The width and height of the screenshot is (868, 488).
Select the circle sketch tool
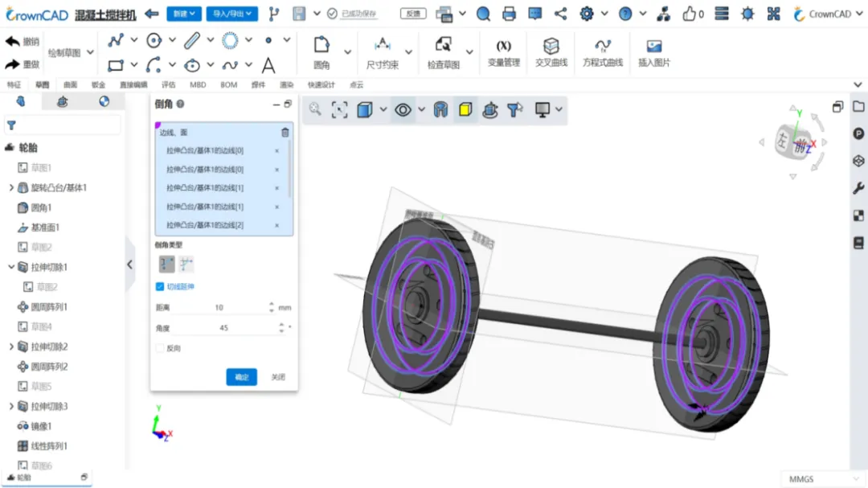coord(154,40)
